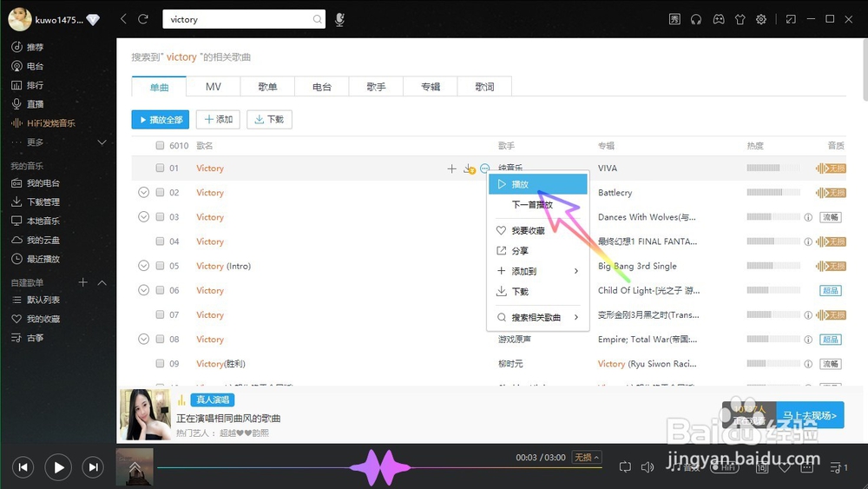This screenshot has width=868, height=489.
Task: Switch to mini mode icon
Action: [791, 19]
